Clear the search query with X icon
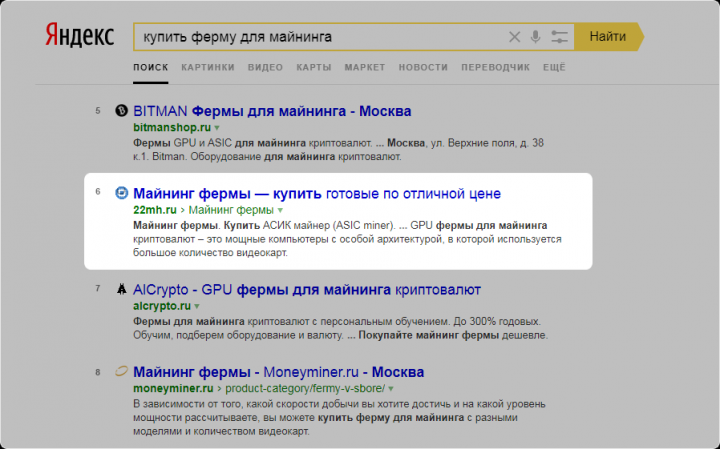720x449 pixels. coord(515,37)
